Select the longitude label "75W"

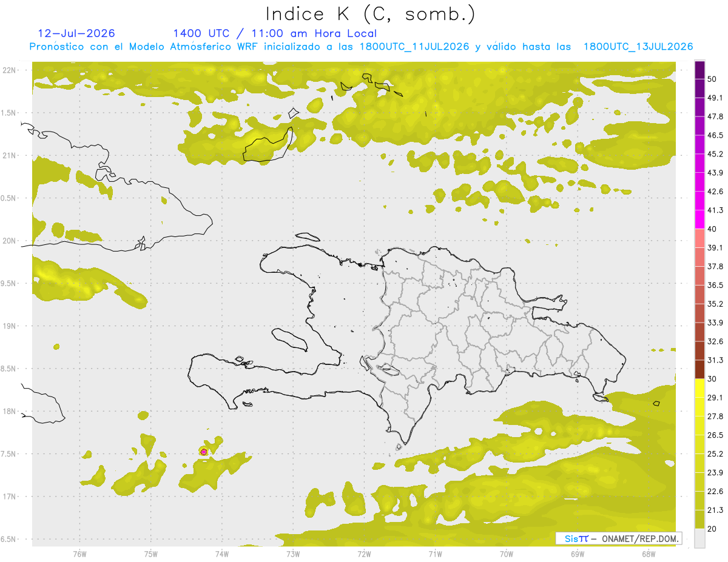[x=150, y=554]
